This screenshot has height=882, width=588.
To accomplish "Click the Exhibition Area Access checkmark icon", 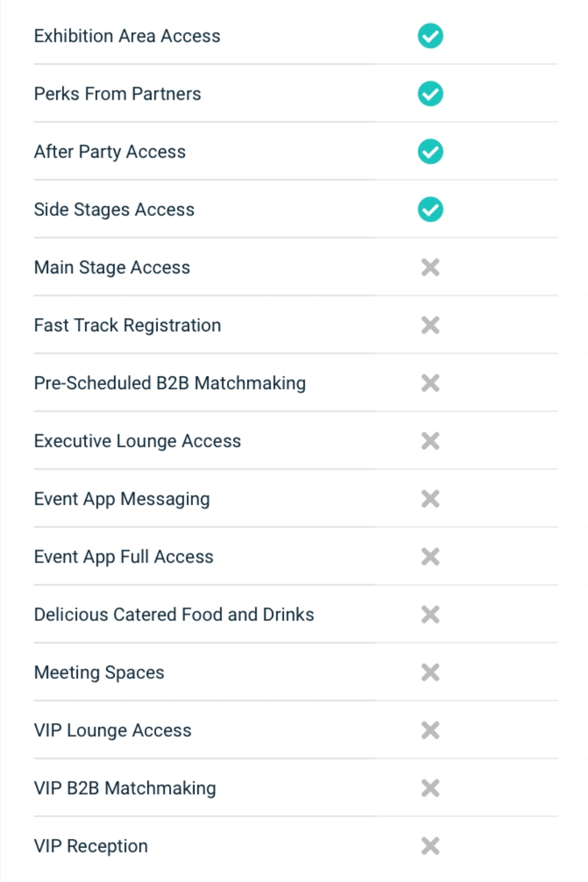I will [x=430, y=36].
